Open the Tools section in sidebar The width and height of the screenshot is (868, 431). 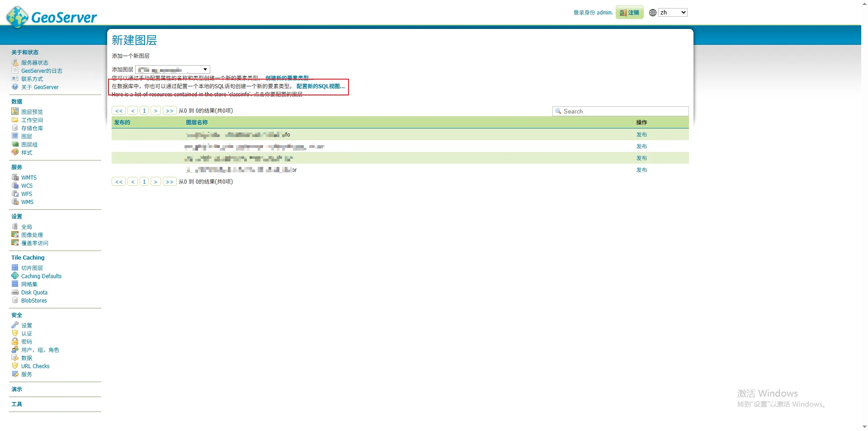click(17, 404)
